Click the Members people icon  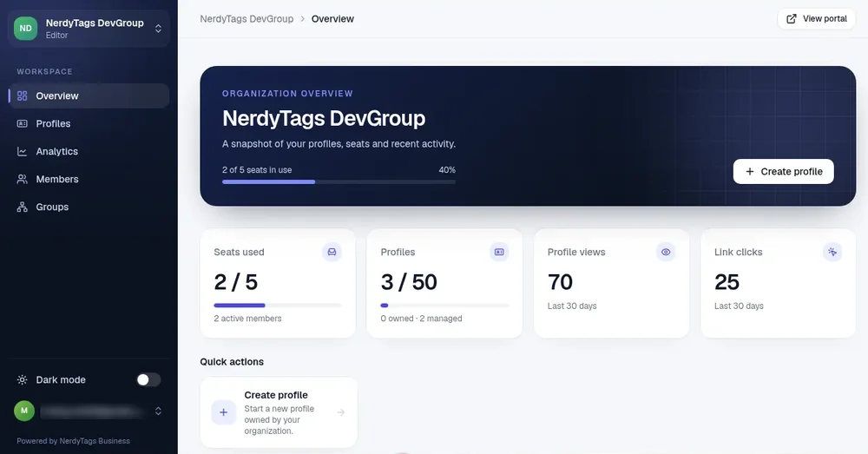[23, 179]
